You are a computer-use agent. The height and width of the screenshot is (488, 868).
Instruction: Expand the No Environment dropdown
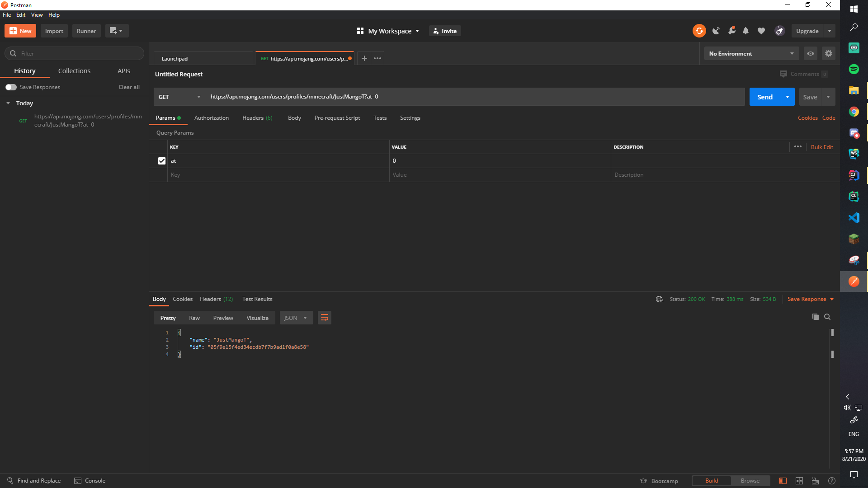coord(751,53)
